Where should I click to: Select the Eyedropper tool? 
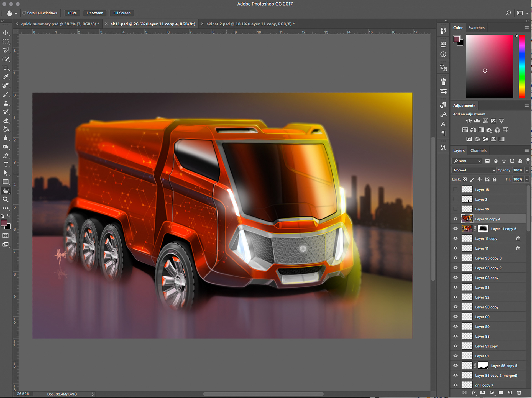pyautogui.click(x=6, y=77)
